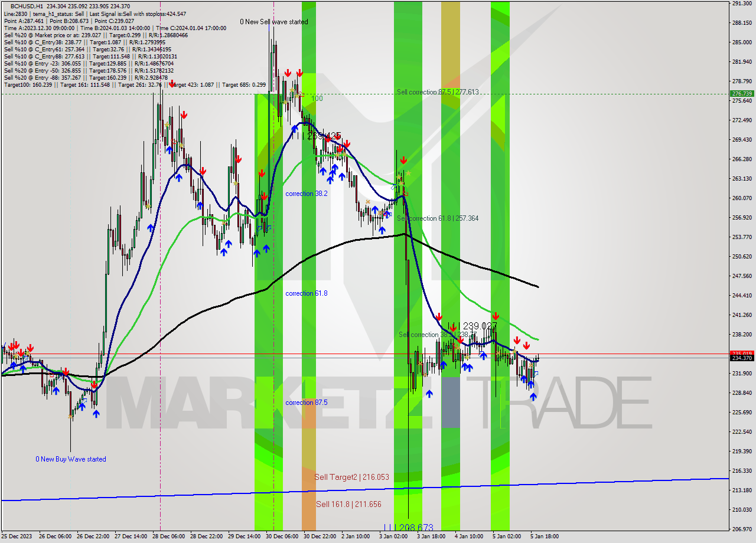This screenshot has width=756, height=543.
Task: Click the 'Target100: 160.239' targets line
Action: [134, 84]
